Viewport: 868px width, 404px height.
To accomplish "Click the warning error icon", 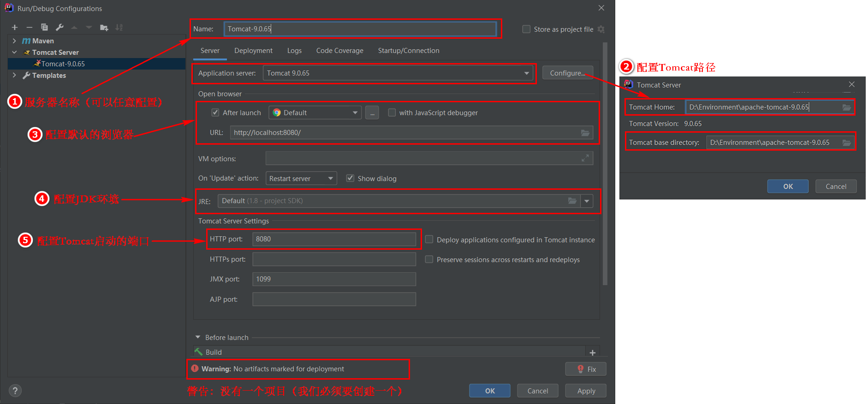I will 195,369.
